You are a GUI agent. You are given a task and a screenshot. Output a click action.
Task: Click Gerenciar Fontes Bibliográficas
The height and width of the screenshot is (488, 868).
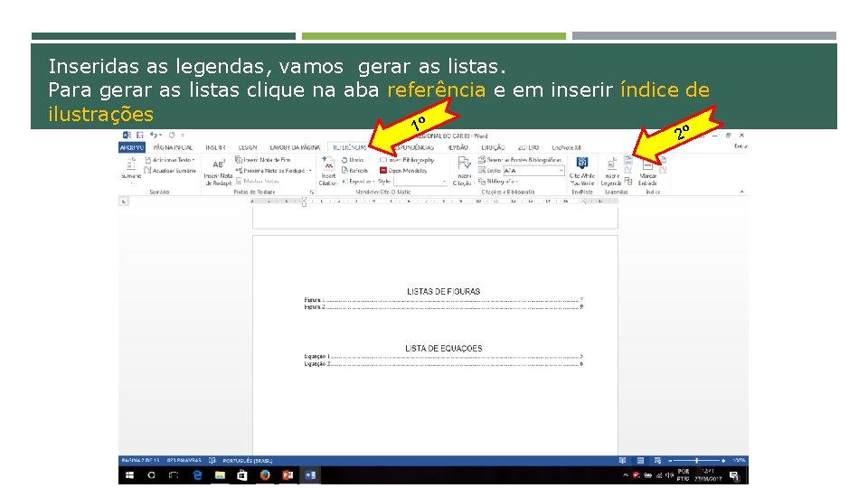point(520,160)
